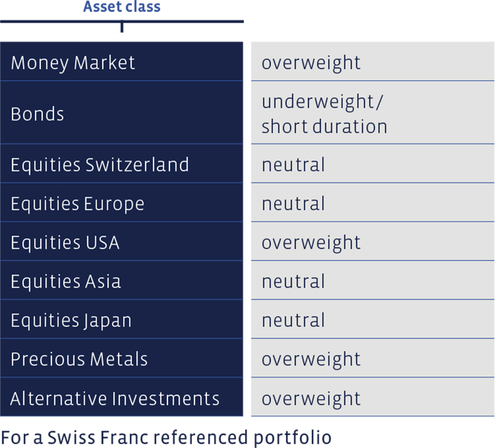
Task: Click the Bonds asset class cell
Action: [x=122, y=113]
